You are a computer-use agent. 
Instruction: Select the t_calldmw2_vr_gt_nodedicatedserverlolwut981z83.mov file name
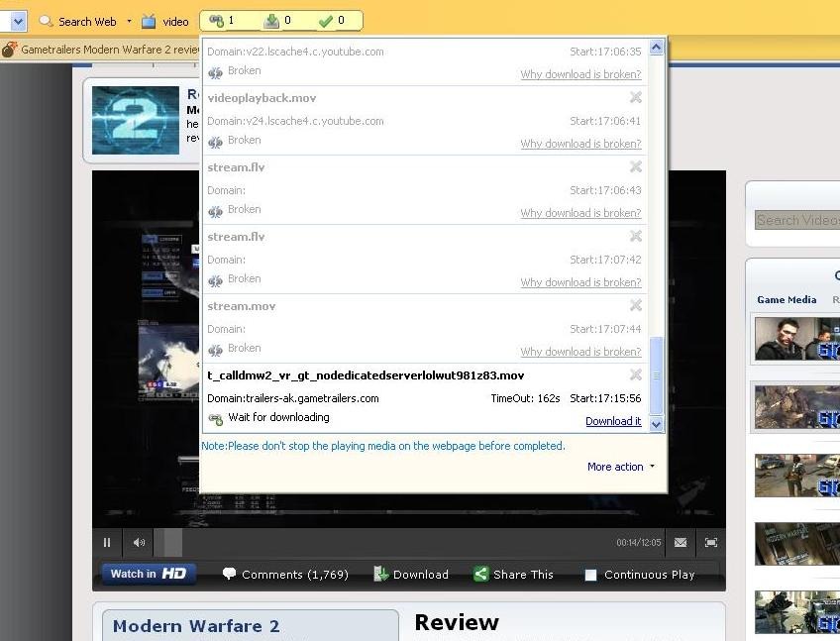click(366, 375)
